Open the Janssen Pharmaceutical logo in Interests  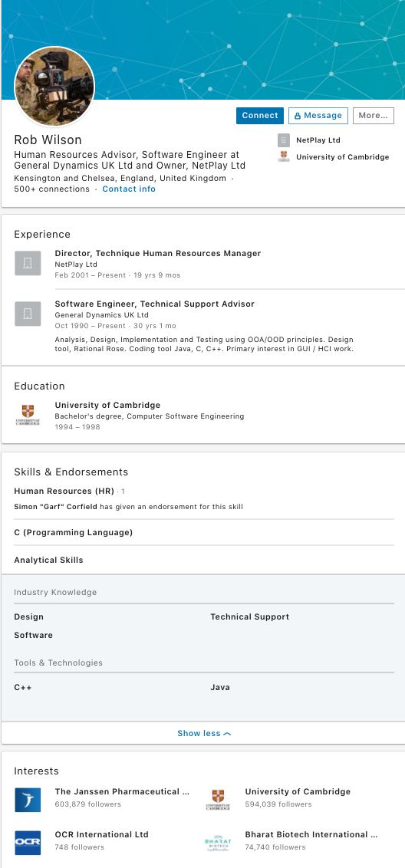(x=28, y=799)
